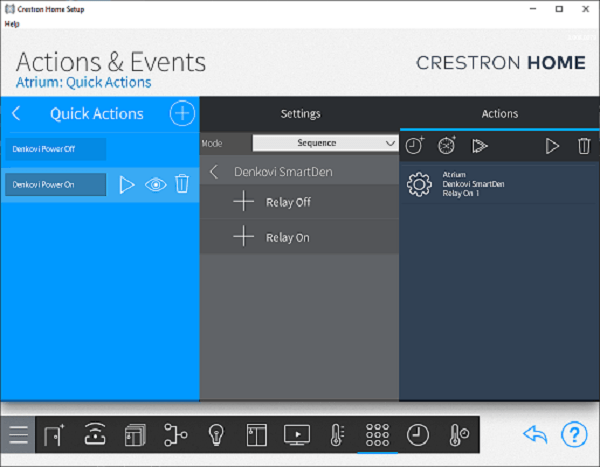Switch to the Settings tab
The height and width of the screenshot is (467, 600).
pyautogui.click(x=300, y=114)
